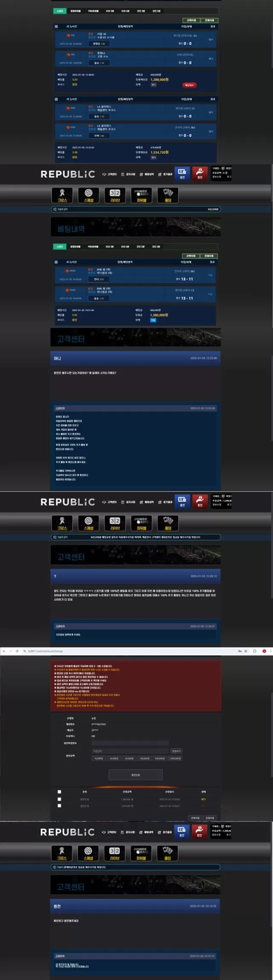The height and width of the screenshot is (980, 273).
Task: Submit with the 환전신청 button
Action: tap(136, 775)
